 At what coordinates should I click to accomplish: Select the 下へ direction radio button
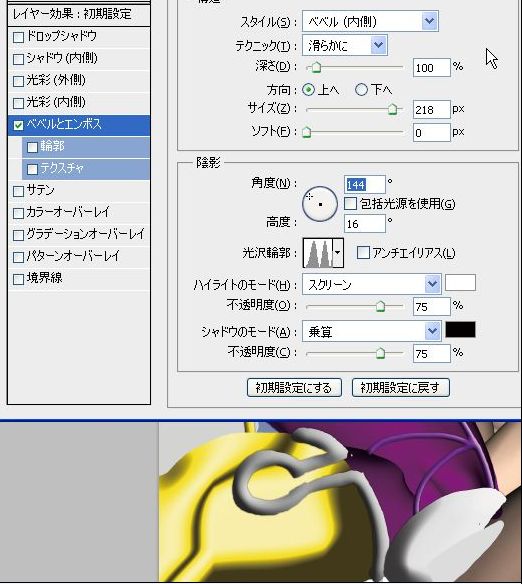click(x=361, y=90)
